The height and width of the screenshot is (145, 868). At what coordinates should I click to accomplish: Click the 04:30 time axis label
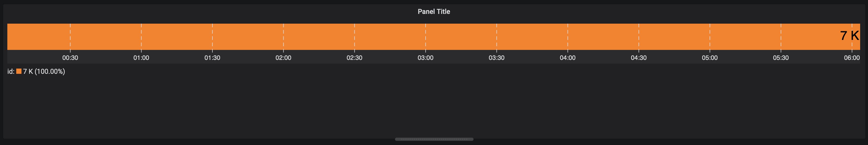point(639,58)
